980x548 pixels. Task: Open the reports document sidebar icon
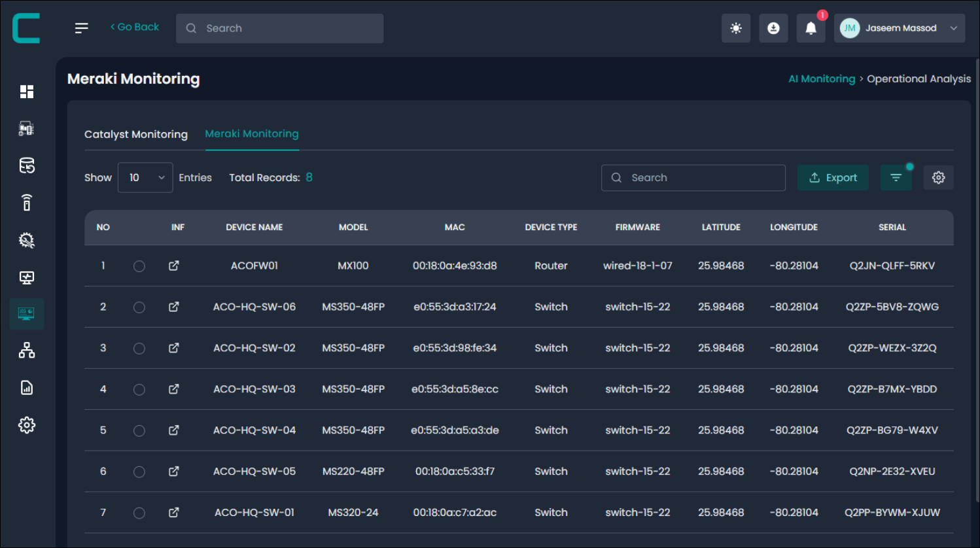click(x=27, y=388)
